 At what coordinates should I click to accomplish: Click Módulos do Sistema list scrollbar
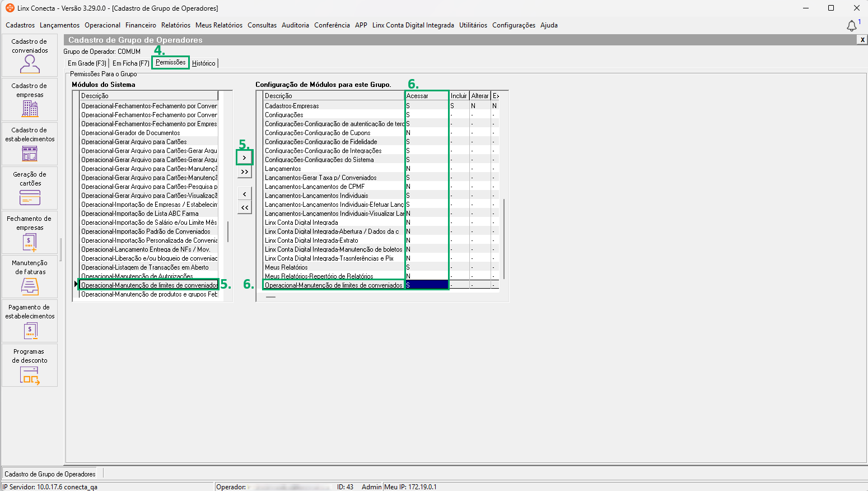click(x=228, y=231)
